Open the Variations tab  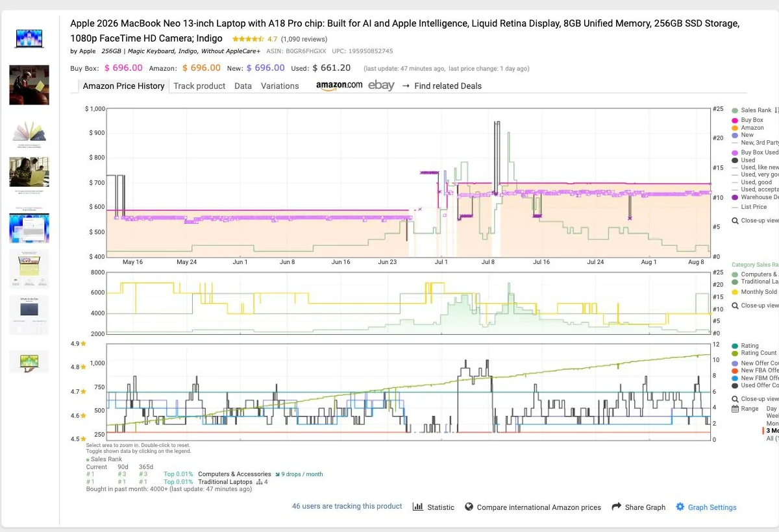tap(280, 86)
